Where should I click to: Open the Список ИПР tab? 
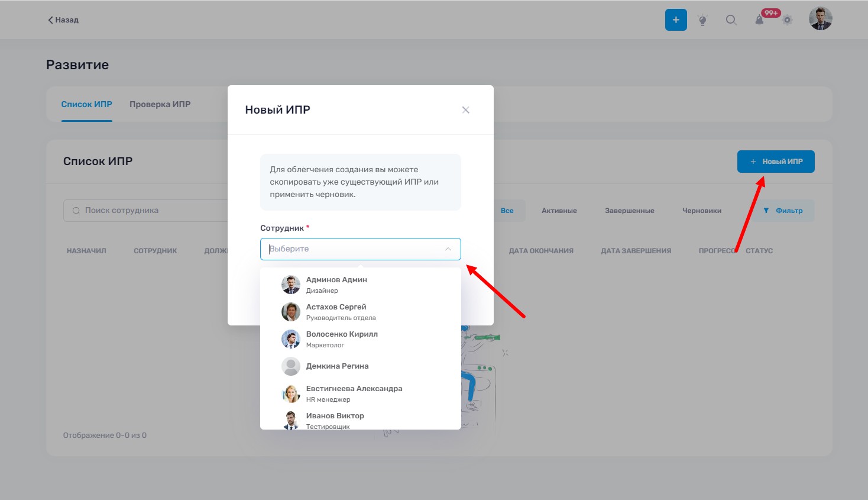coord(86,104)
